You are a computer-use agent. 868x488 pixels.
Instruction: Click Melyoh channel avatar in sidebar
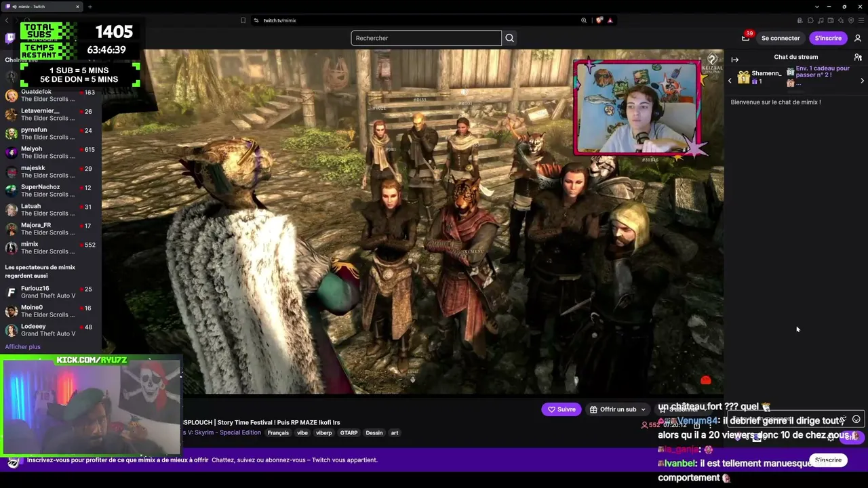coord(12,152)
